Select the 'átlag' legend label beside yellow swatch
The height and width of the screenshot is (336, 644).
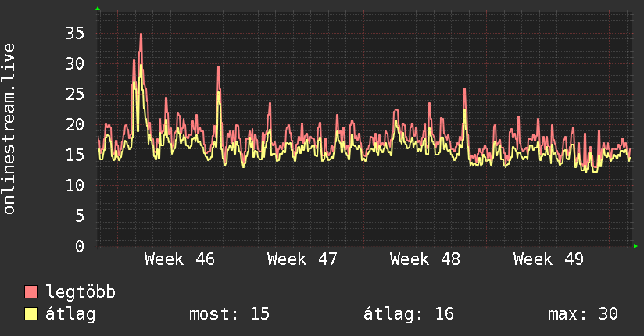click(x=70, y=314)
